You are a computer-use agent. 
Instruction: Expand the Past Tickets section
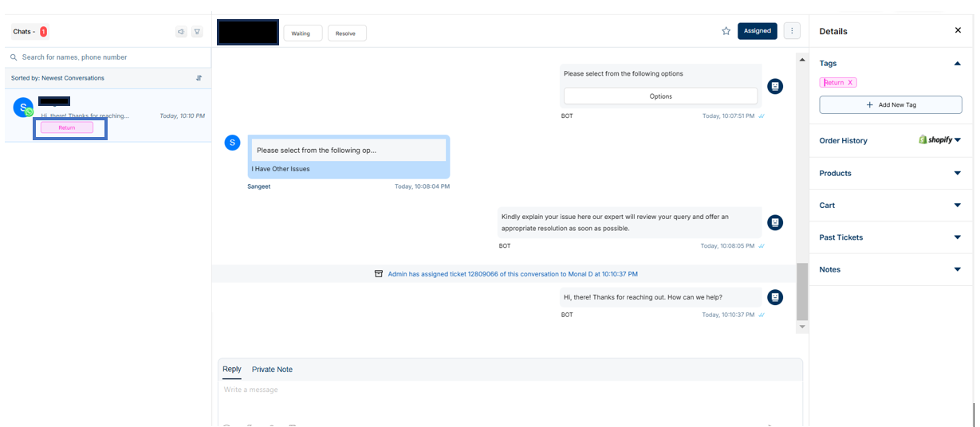click(958, 237)
